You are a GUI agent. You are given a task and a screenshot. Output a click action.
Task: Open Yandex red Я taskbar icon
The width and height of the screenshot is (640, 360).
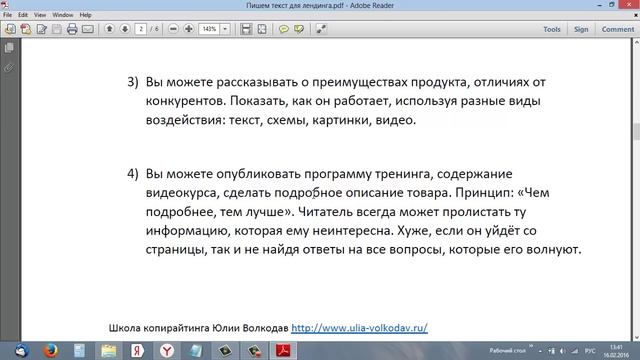pyautogui.click(x=138, y=351)
